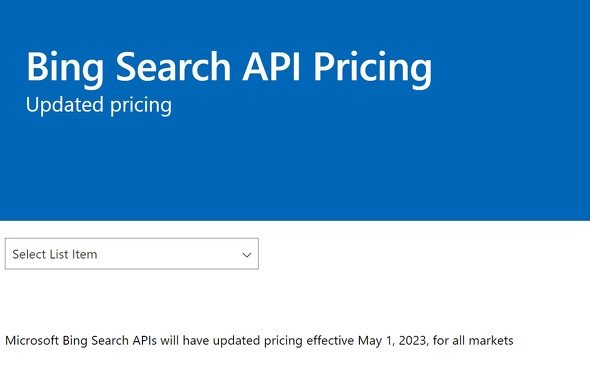
Task: Click 'Bing Search APIs' in the notice sentence
Action: coord(109,341)
